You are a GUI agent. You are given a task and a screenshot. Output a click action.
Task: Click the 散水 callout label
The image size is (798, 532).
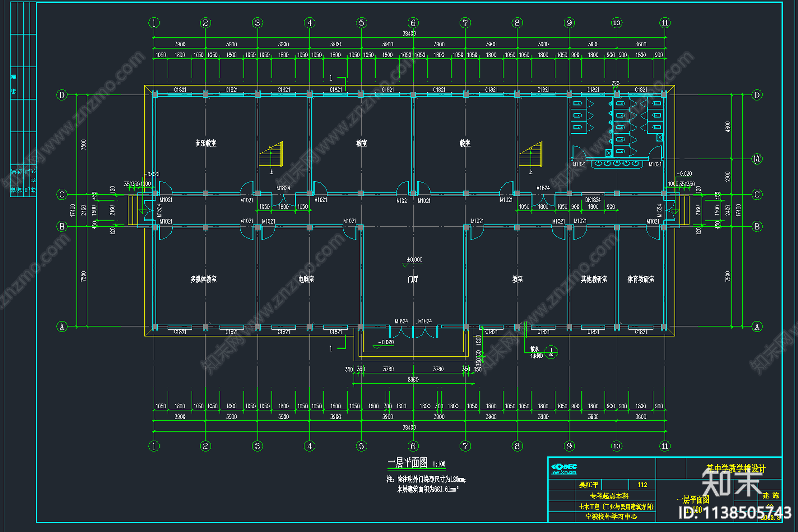pos(535,349)
